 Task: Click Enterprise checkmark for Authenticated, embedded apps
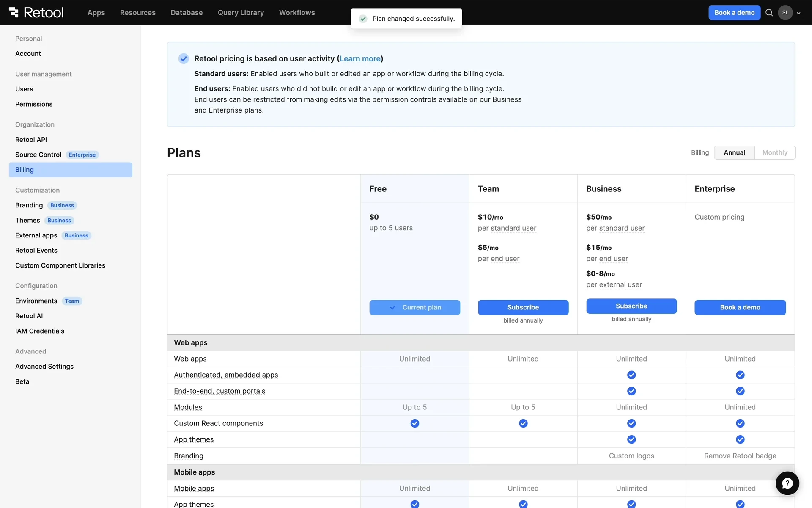pos(740,375)
